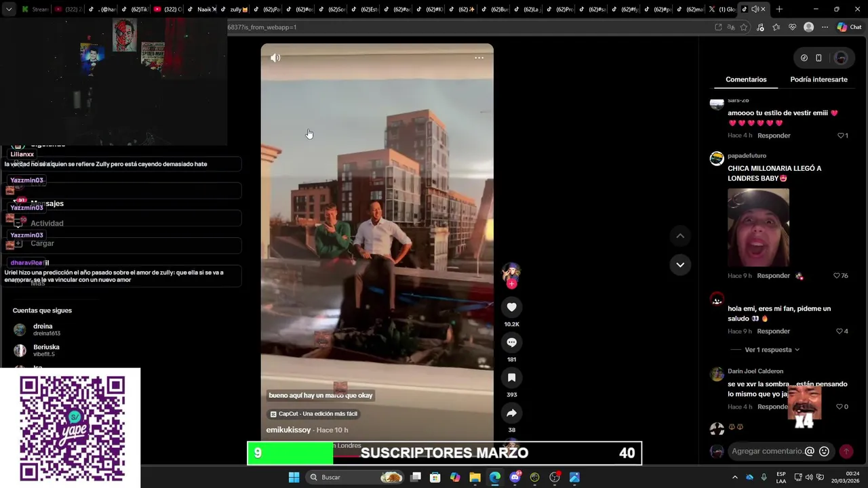Open the profile avatar menu in TikTok

coord(841,58)
